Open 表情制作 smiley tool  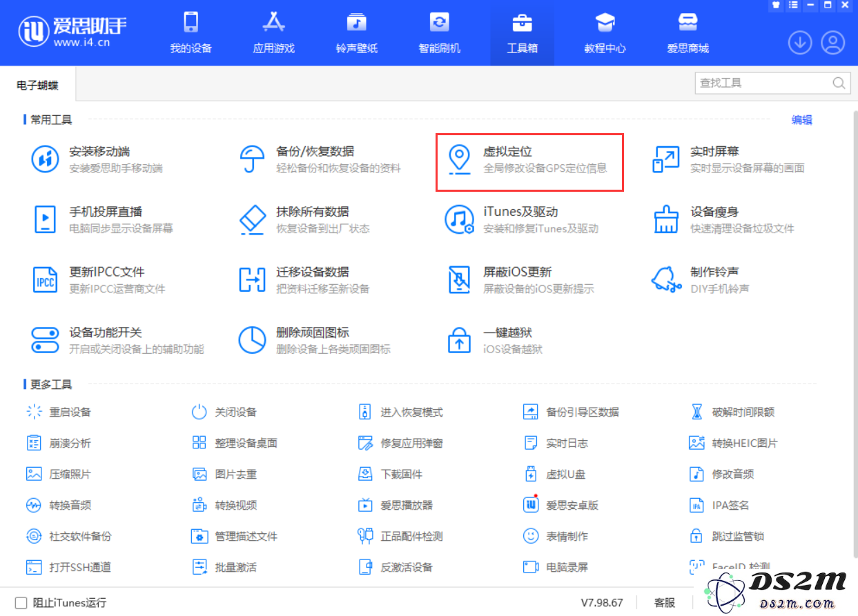(556, 536)
